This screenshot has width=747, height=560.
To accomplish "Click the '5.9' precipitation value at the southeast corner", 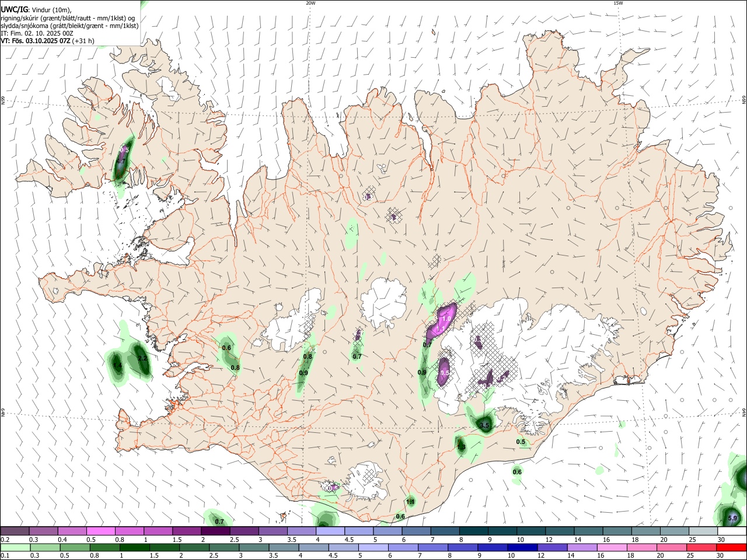I will click(x=733, y=518).
